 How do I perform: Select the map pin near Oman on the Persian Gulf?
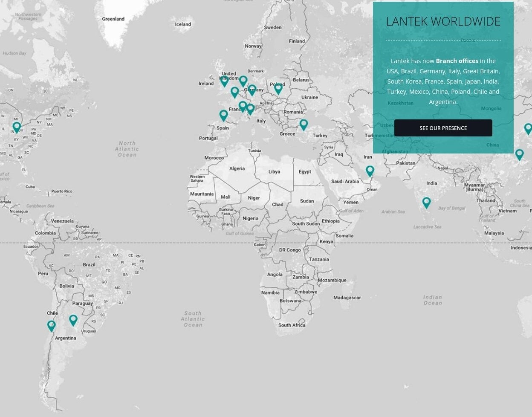tap(370, 171)
